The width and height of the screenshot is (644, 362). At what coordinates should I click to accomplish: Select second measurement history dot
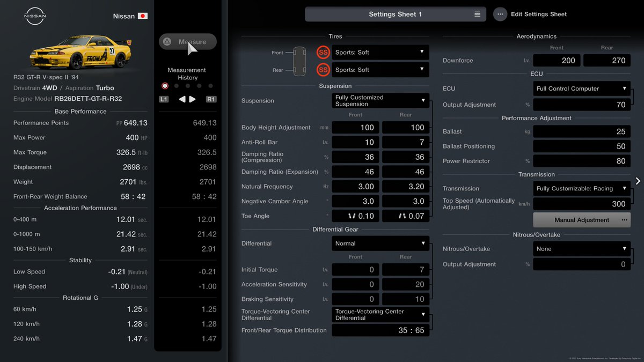point(177,86)
